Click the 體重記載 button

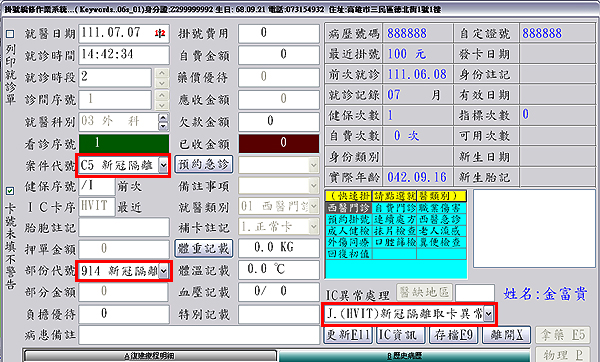coord(204,248)
